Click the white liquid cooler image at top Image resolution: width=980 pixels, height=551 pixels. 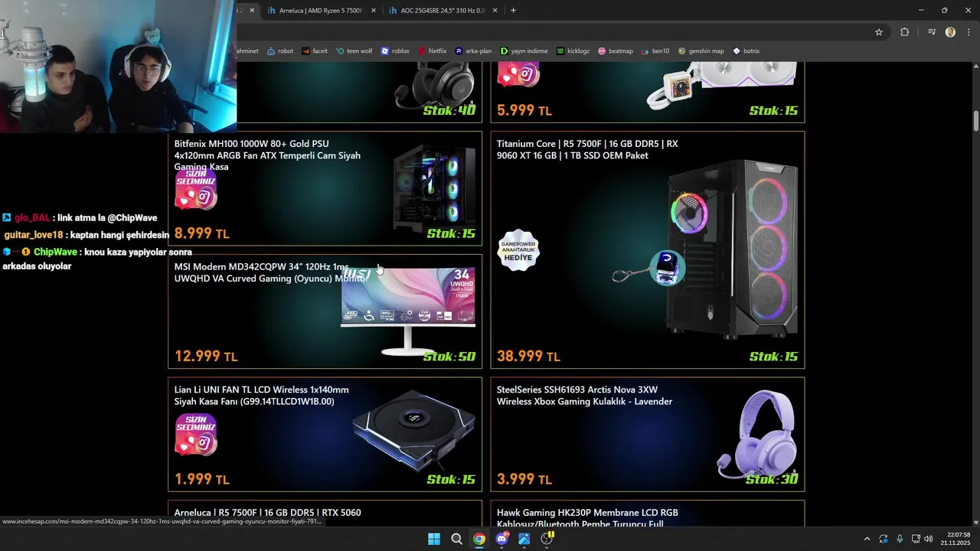(721, 84)
